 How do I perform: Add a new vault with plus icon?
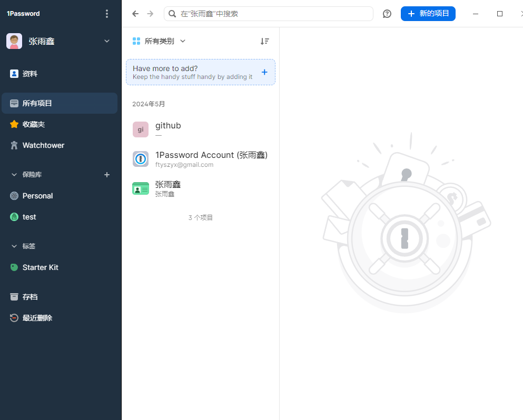click(x=107, y=175)
